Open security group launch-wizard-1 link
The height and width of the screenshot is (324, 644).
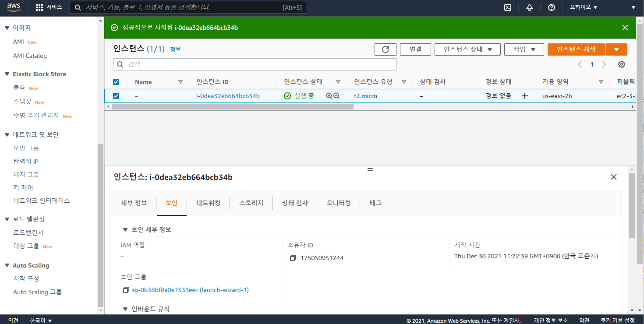click(190, 290)
